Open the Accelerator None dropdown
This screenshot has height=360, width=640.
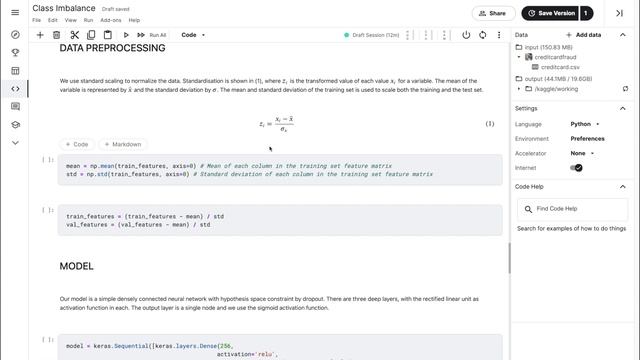[x=582, y=153]
